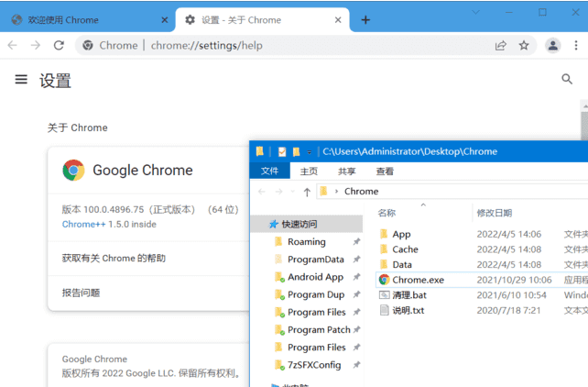The image size is (588, 387).
Task: Close the 设置 - 关于 Chrome tab
Action: [338, 20]
